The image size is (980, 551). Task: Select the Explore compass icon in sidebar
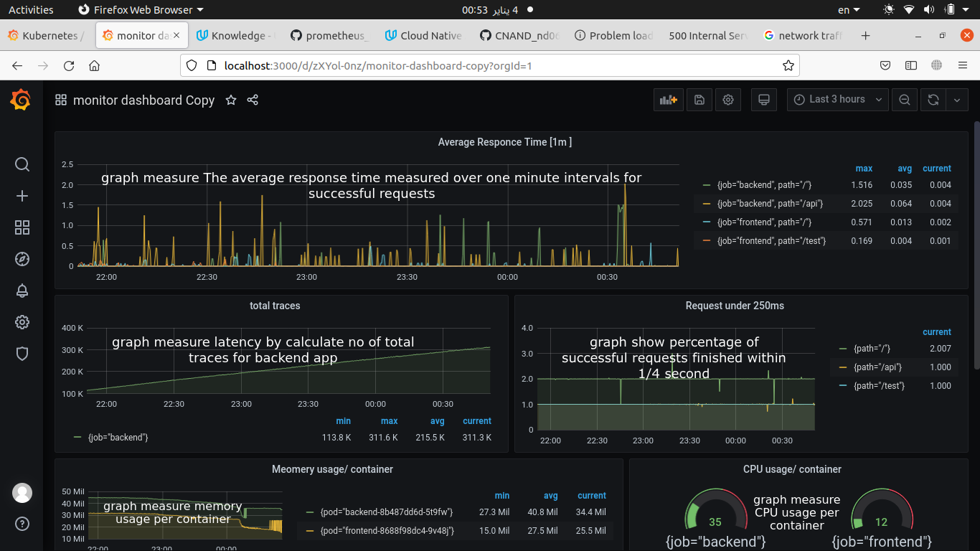click(22, 258)
